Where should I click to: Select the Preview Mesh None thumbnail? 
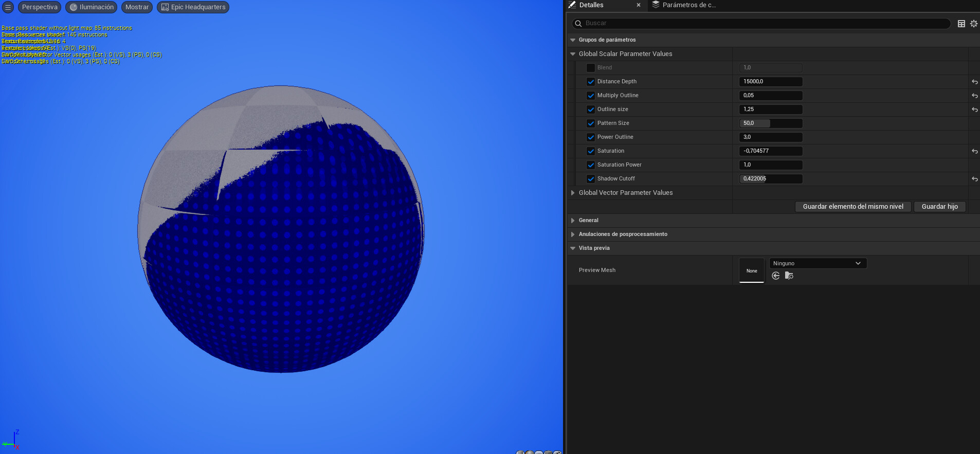(752, 270)
